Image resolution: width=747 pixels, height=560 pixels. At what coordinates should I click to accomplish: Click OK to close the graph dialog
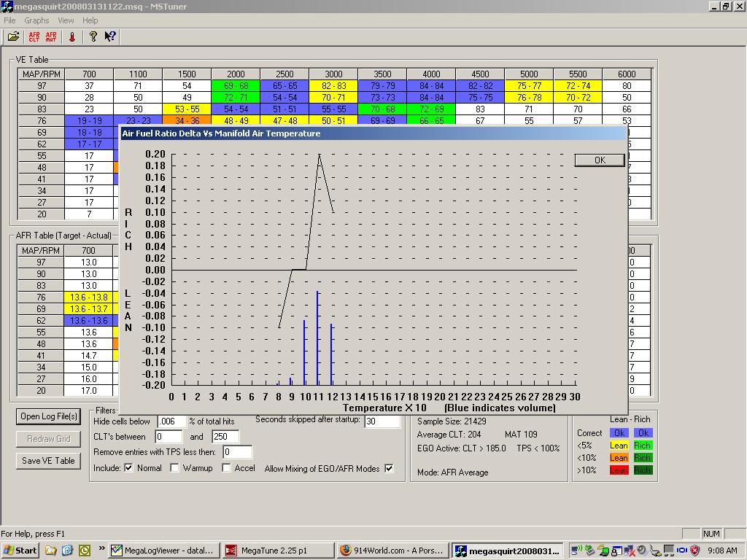click(x=600, y=160)
